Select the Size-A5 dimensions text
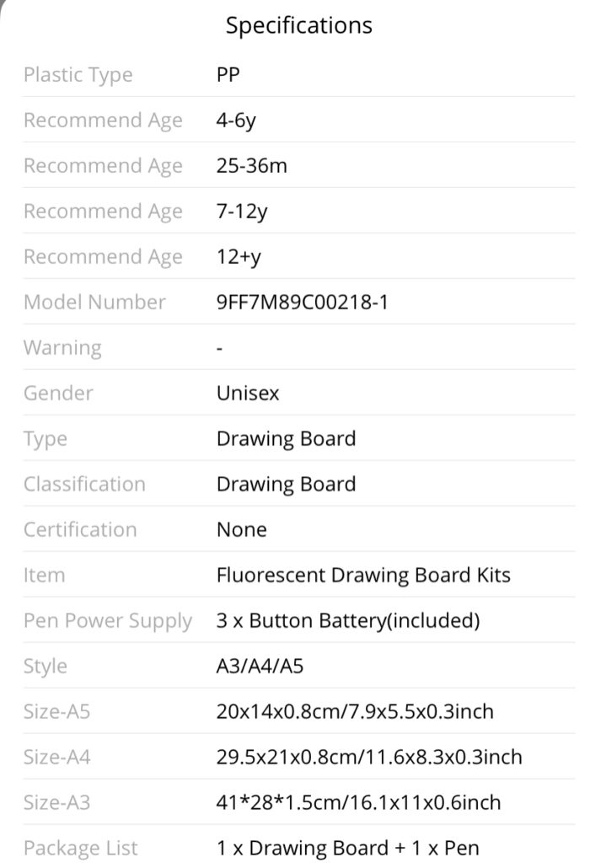 [x=355, y=711]
